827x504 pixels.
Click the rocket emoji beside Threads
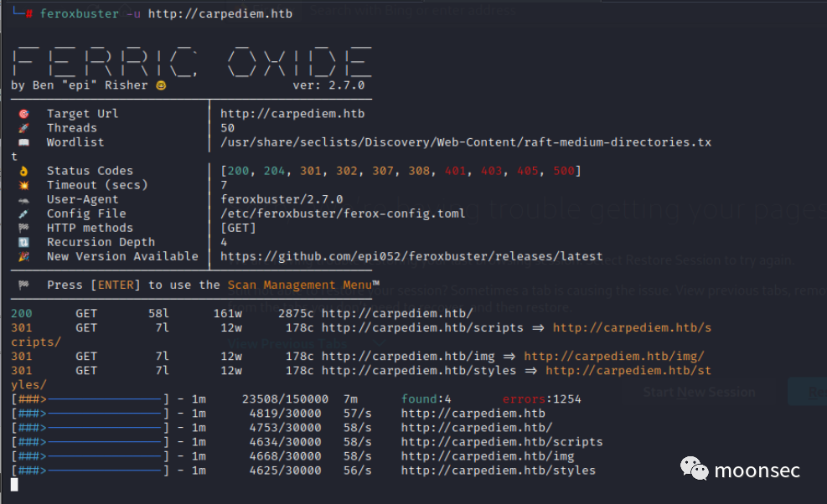point(23,128)
